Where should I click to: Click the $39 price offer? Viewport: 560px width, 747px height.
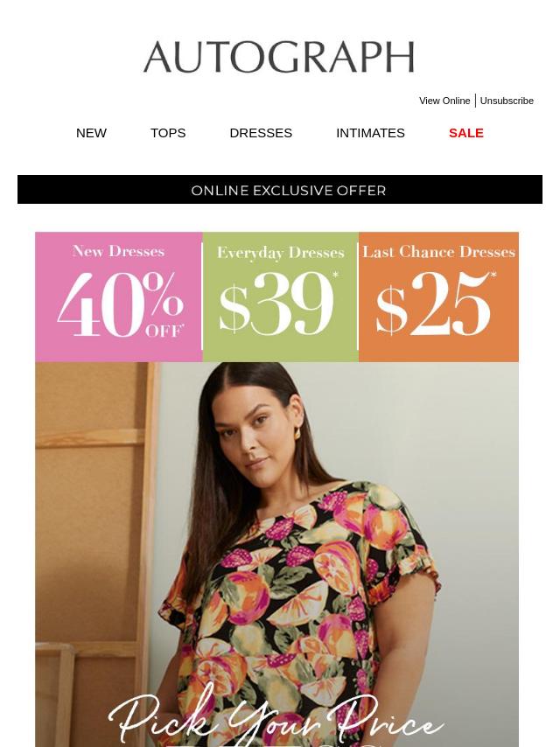click(276, 304)
